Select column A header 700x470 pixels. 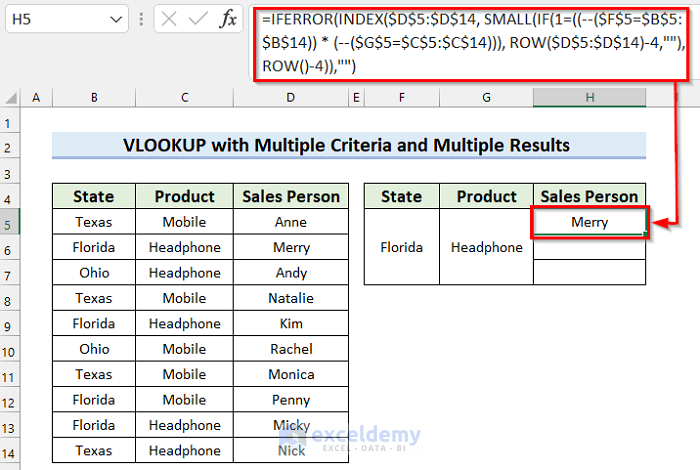click(x=36, y=97)
